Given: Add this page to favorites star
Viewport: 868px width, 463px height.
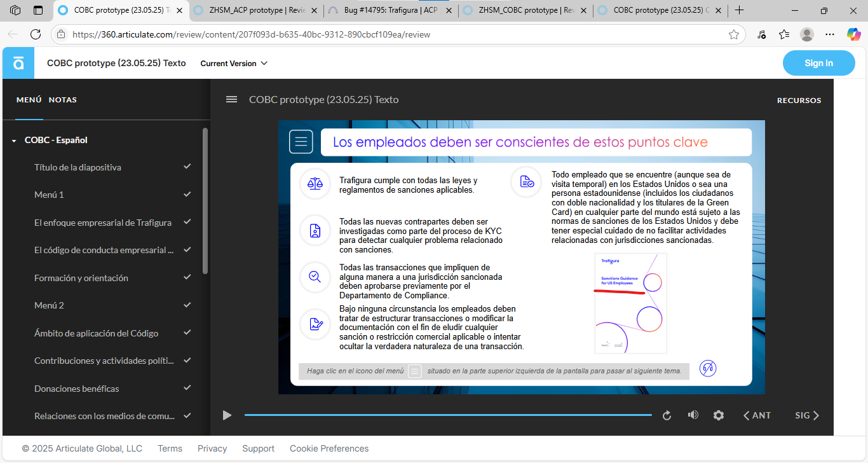Looking at the screenshot, I should 734,34.
